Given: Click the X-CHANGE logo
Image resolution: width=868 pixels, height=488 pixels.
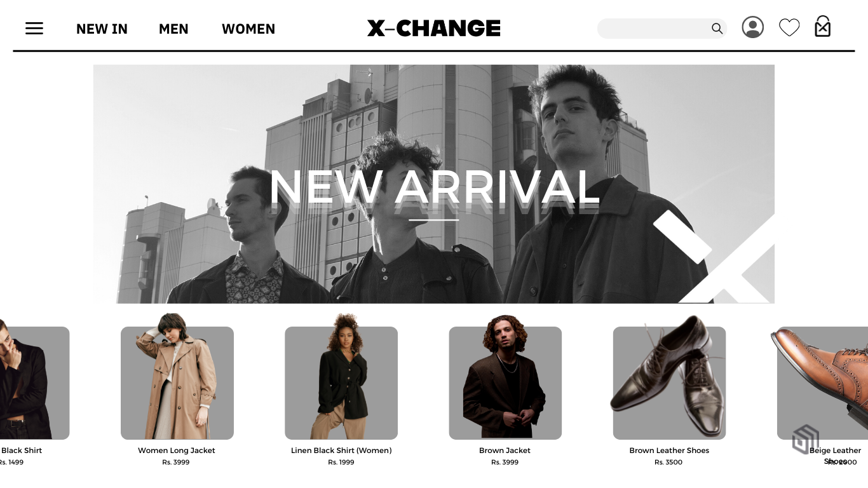Looking at the screenshot, I should [434, 28].
